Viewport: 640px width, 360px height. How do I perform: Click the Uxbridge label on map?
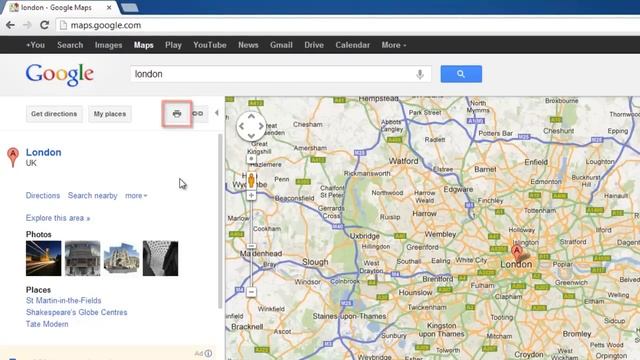coord(364,236)
